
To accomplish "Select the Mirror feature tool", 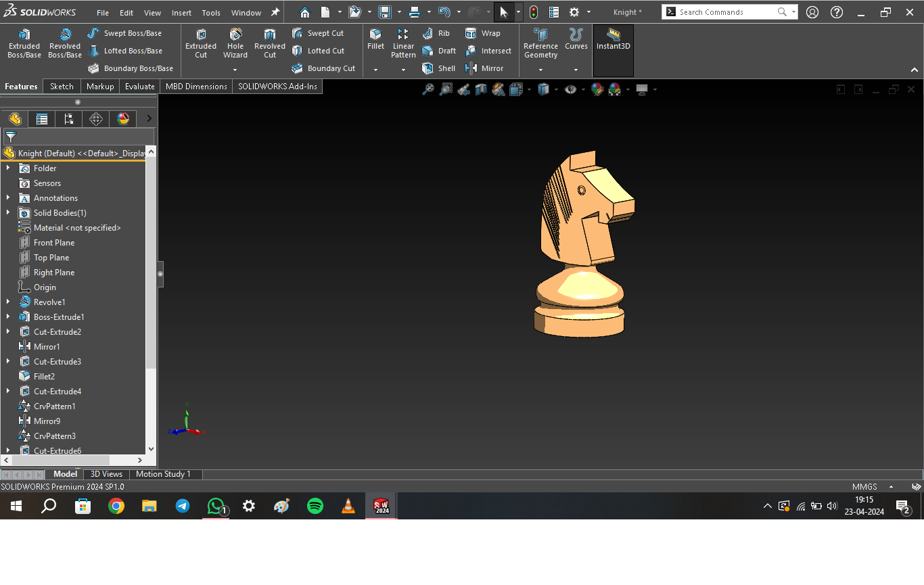I will point(484,68).
